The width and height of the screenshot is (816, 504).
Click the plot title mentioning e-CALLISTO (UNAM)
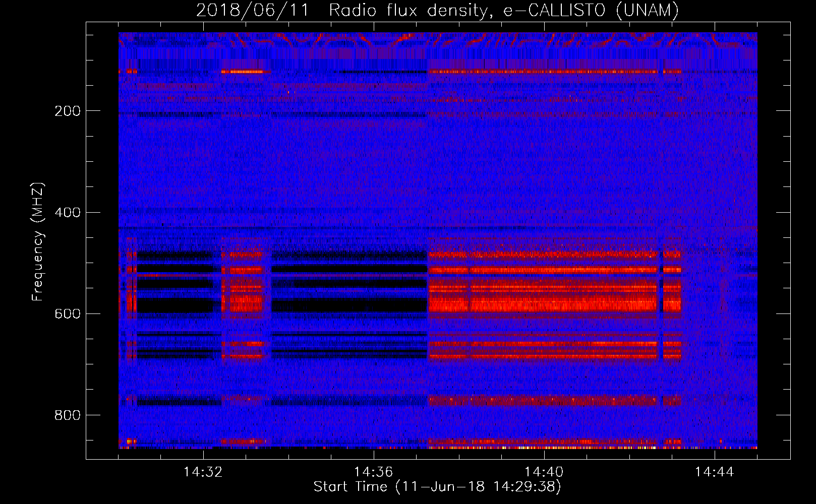click(x=437, y=11)
